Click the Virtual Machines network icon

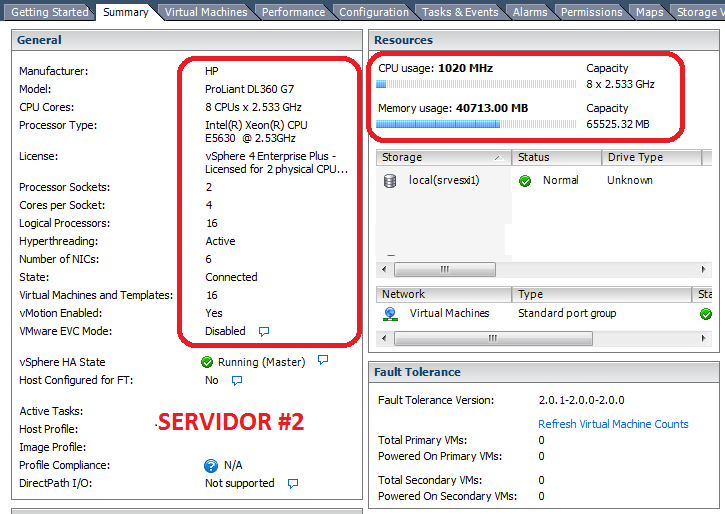pyautogui.click(x=390, y=314)
